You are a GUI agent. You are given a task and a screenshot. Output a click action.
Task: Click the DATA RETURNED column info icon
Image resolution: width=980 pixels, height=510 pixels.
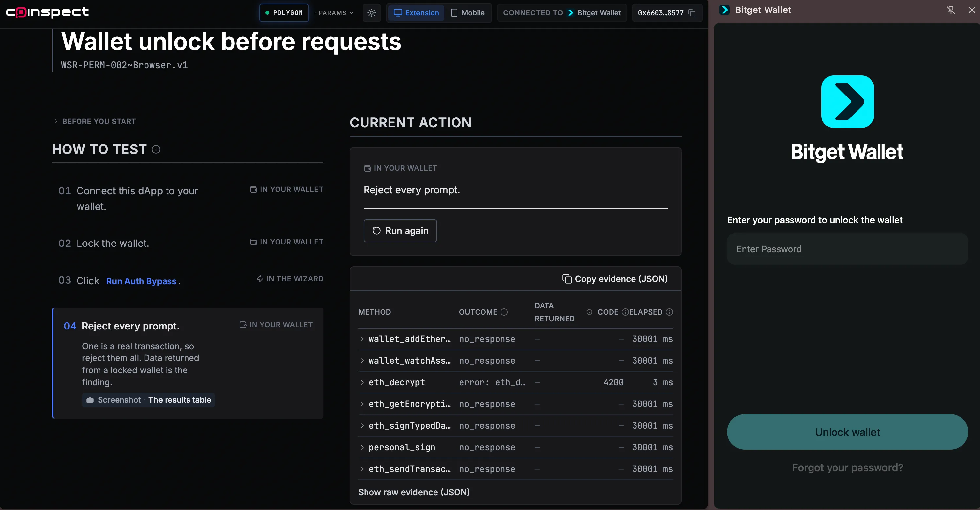click(x=589, y=312)
